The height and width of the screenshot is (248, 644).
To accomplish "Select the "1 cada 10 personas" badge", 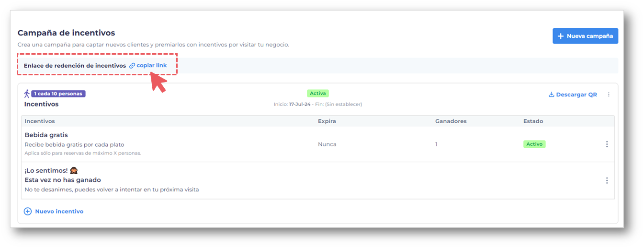I will (x=58, y=94).
